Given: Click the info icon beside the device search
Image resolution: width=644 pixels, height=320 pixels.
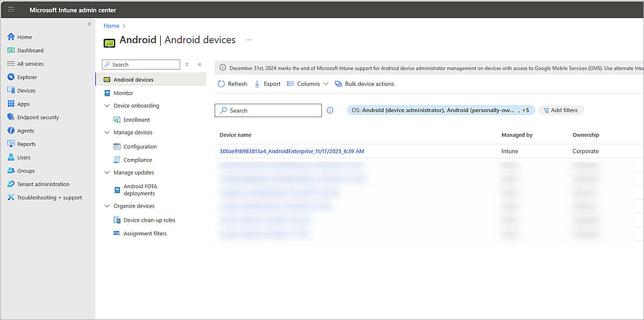Looking at the screenshot, I should pos(330,110).
